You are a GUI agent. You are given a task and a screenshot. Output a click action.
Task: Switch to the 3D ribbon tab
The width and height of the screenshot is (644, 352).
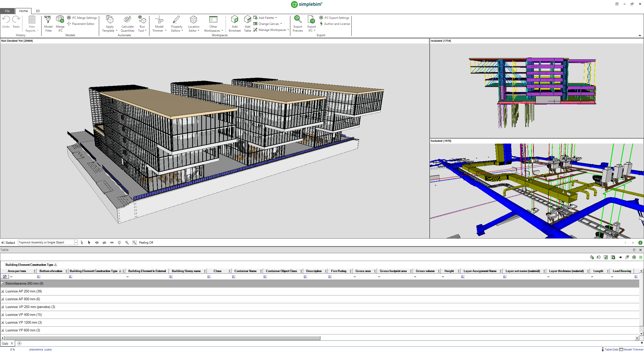tap(37, 11)
